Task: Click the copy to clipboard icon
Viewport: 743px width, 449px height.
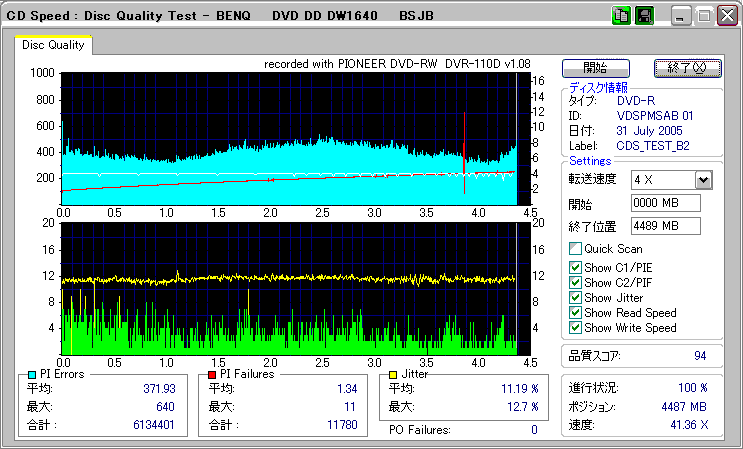Action: pos(621,16)
